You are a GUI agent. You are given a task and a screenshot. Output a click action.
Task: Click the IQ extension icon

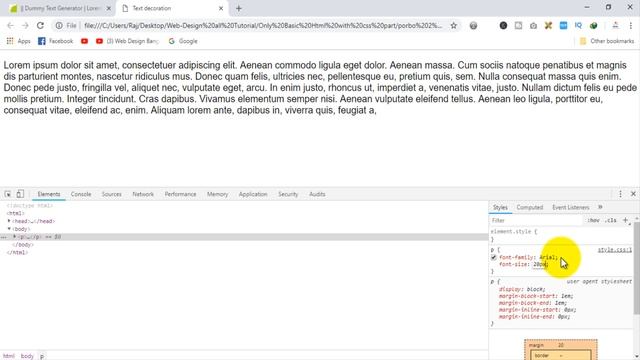(x=578, y=25)
